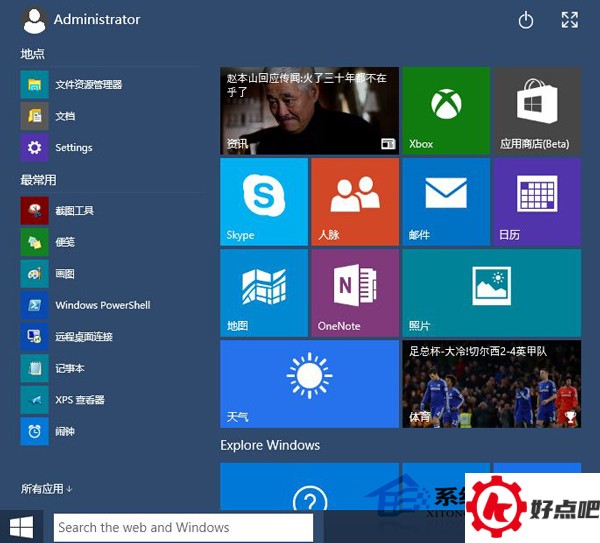Click the 远程桌面连接 text label
Screen dimensions: 600x543
tap(84, 337)
